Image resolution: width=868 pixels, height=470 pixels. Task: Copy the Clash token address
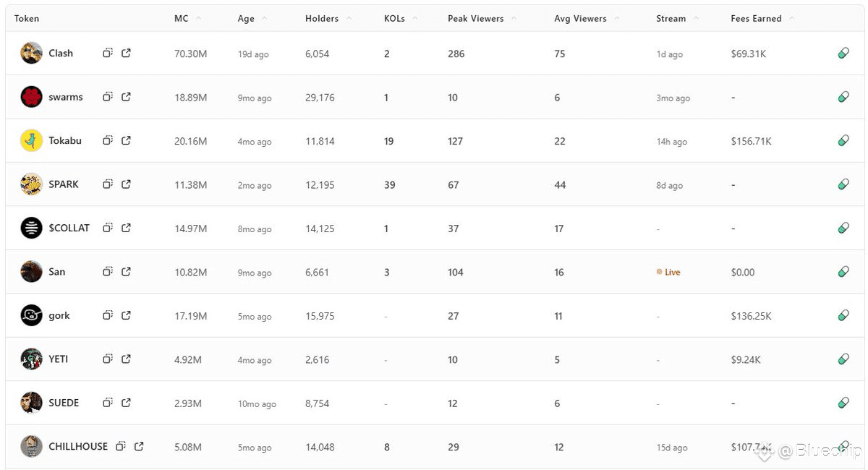coord(107,53)
